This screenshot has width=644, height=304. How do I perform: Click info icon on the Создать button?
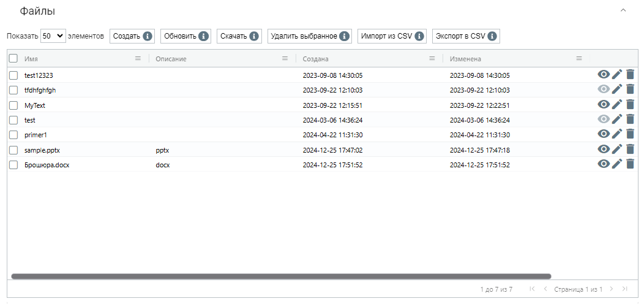click(x=148, y=36)
